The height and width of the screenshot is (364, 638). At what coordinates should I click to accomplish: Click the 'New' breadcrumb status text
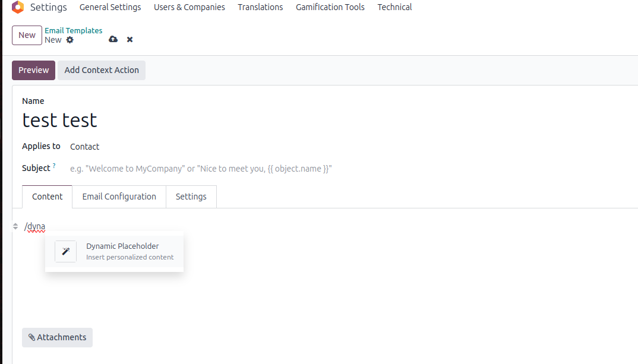coord(53,40)
